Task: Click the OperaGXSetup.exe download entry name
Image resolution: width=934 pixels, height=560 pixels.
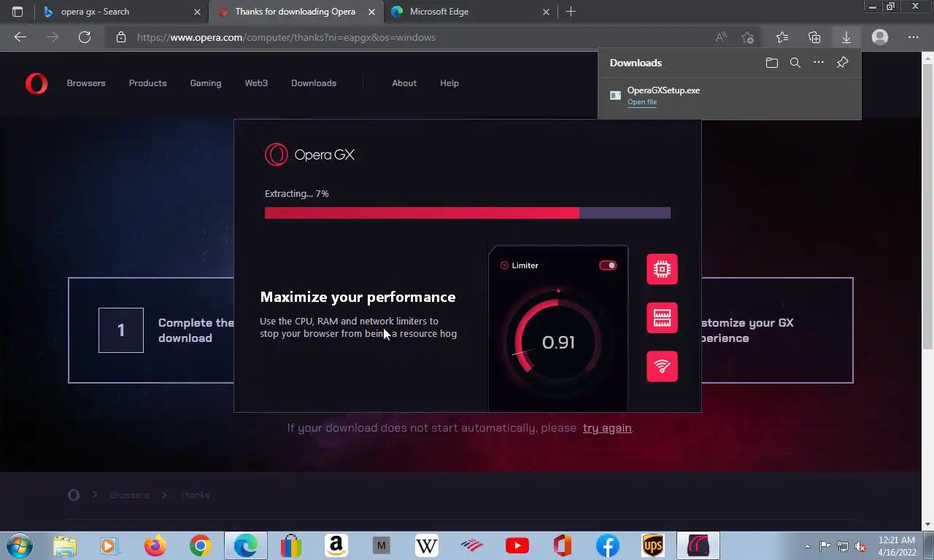Action: [663, 90]
